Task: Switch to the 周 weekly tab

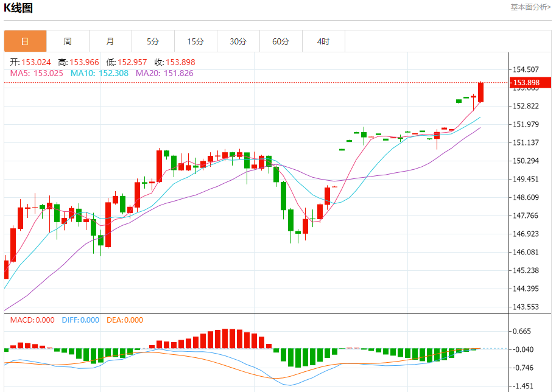Action: click(68, 41)
